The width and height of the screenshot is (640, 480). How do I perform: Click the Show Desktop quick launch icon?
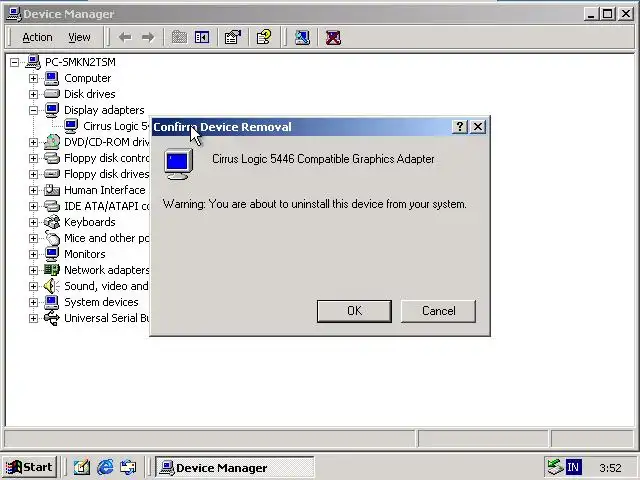(x=82, y=467)
